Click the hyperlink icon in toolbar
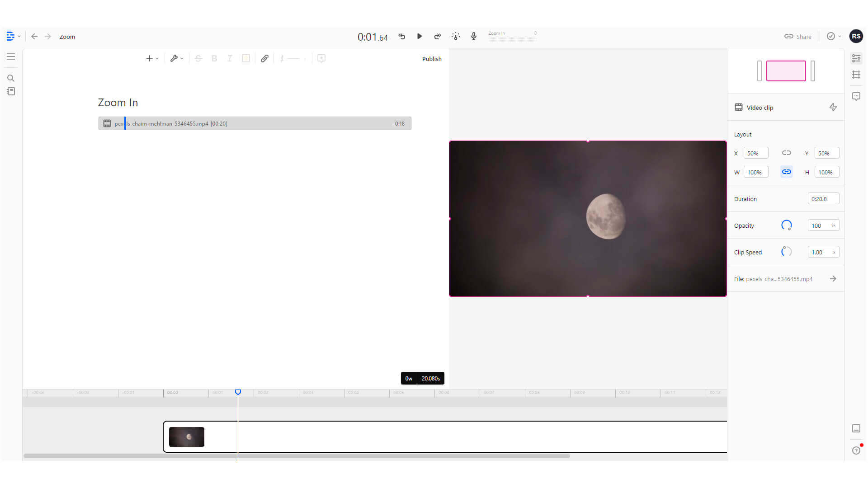Screen dimensions: 868x488 [264, 58]
